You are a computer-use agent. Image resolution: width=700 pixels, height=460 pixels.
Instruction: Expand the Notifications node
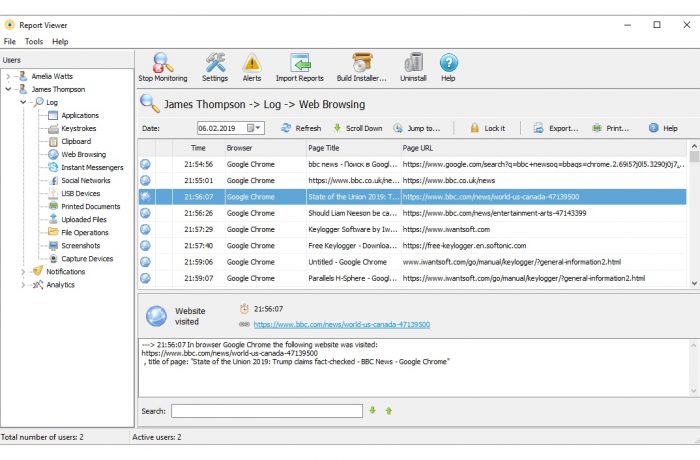(23, 272)
